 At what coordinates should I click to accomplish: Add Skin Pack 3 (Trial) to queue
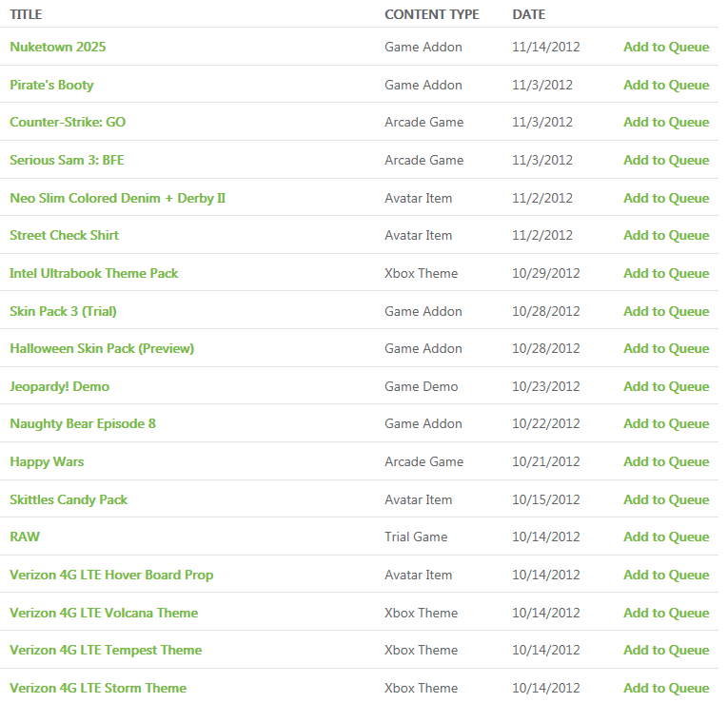tap(666, 311)
